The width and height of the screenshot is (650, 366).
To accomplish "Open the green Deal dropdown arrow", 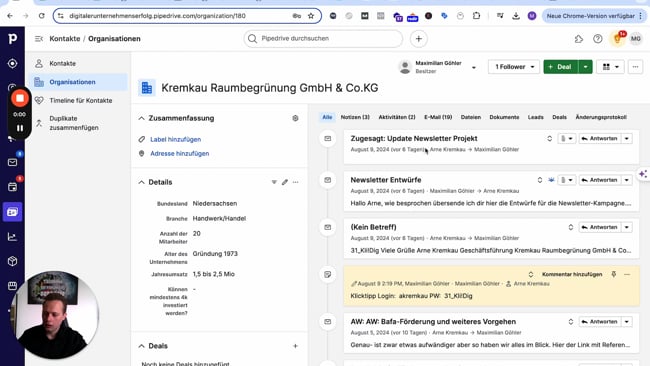I will [x=585, y=67].
